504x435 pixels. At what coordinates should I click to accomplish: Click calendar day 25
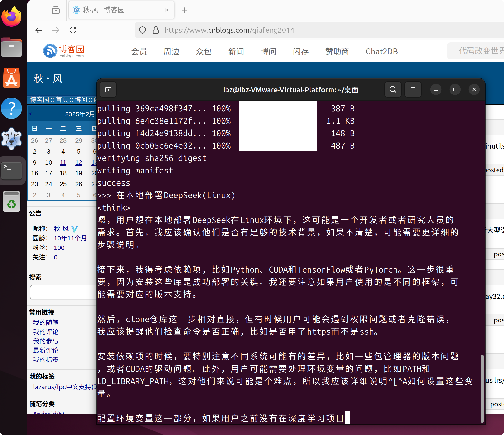coord(63,184)
